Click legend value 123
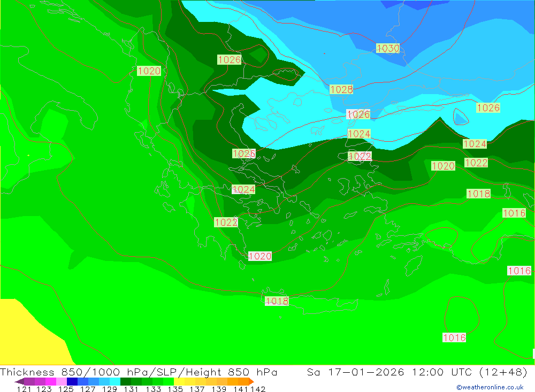Viewport: 535px width, 392px height. coord(44,389)
